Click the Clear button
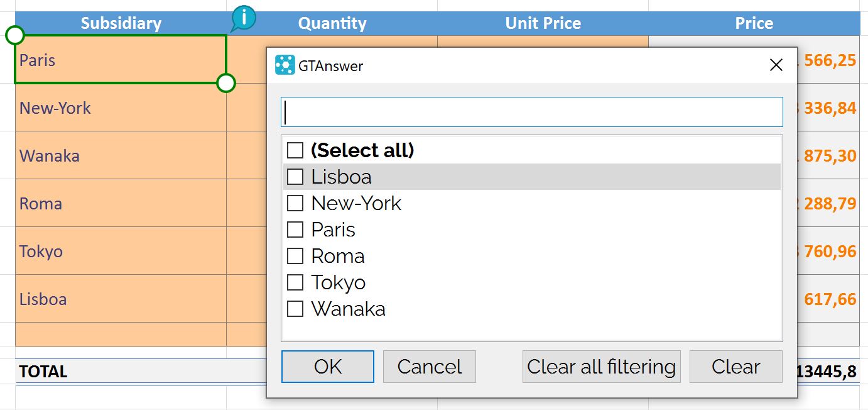 point(735,367)
